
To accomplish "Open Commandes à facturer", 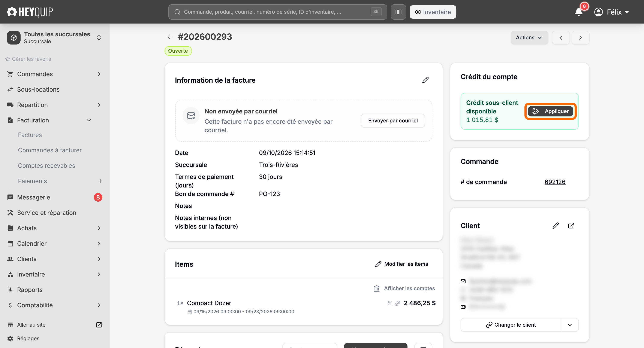I will [x=50, y=150].
